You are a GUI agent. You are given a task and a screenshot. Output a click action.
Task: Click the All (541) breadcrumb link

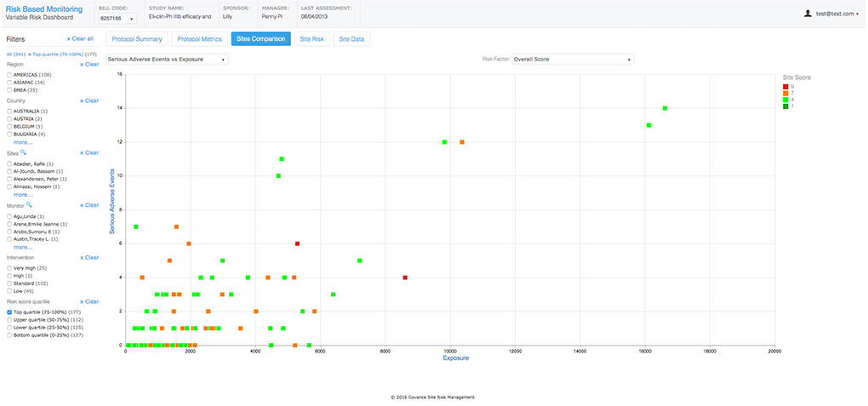click(x=16, y=54)
